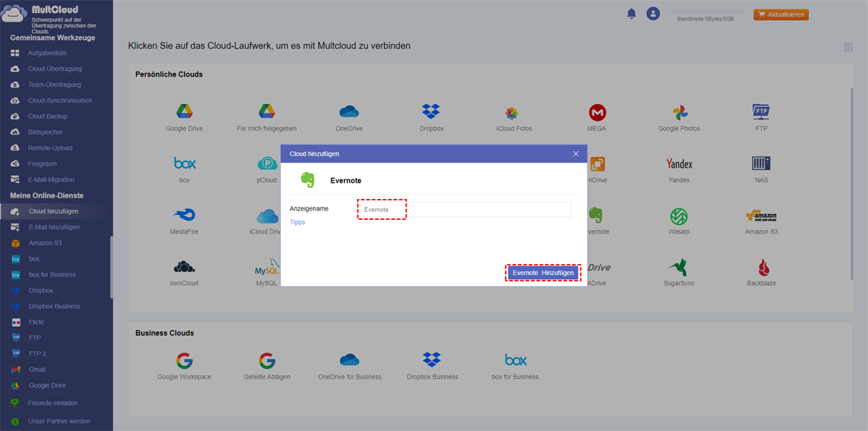Screen dimensions: 868x431
Task: Go to Bildspeicher
Action: [46, 132]
